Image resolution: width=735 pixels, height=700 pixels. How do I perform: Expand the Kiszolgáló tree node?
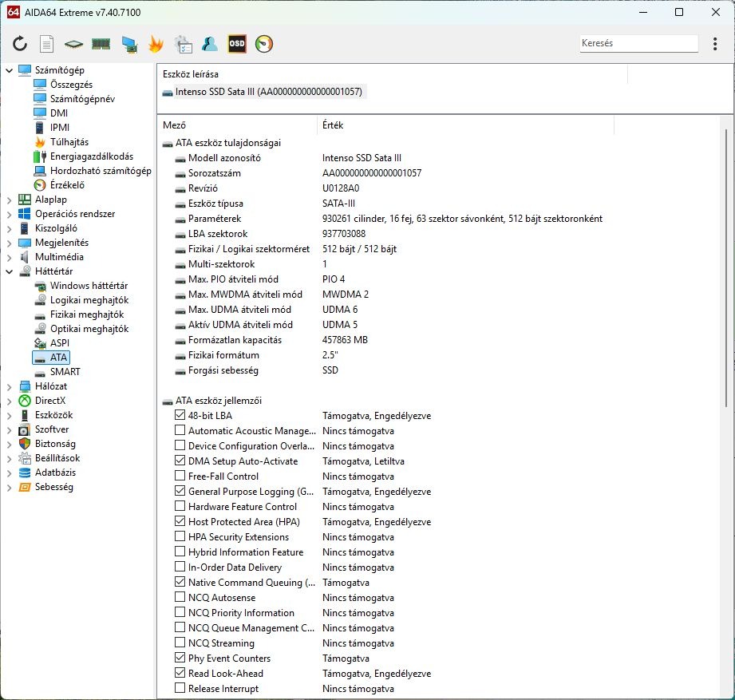point(10,229)
